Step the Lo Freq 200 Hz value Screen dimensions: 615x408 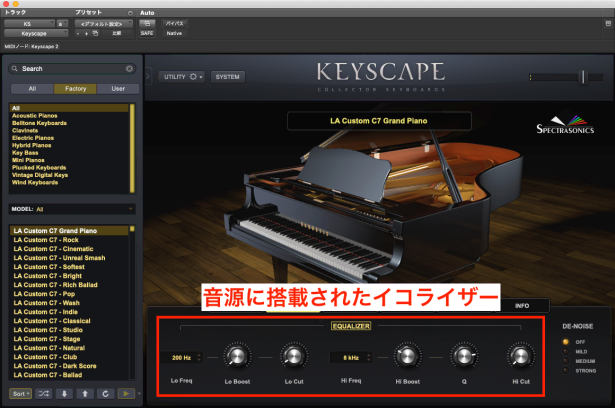click(199, 357)
